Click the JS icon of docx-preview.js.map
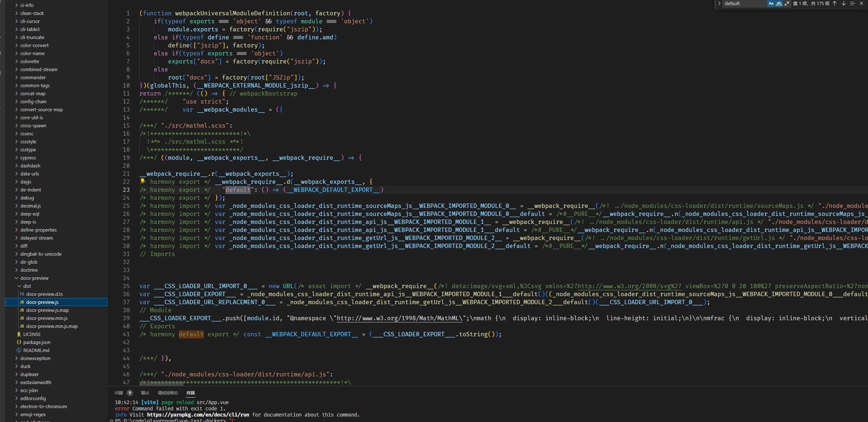The image size is (868, 422). pyautogui.click(x=22, y=310)
